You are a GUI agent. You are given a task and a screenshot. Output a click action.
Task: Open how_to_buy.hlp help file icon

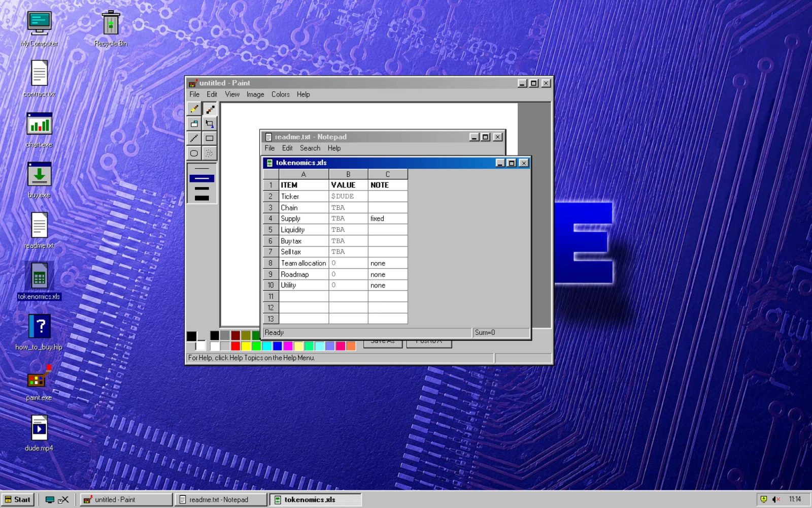39,332
